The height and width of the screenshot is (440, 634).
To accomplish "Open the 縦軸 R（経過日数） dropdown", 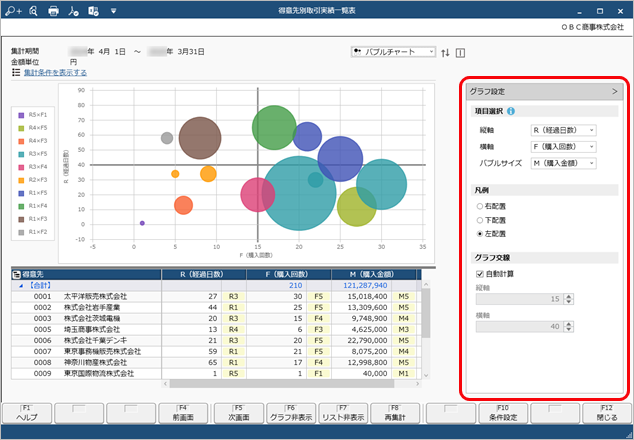I will point(563,131).
